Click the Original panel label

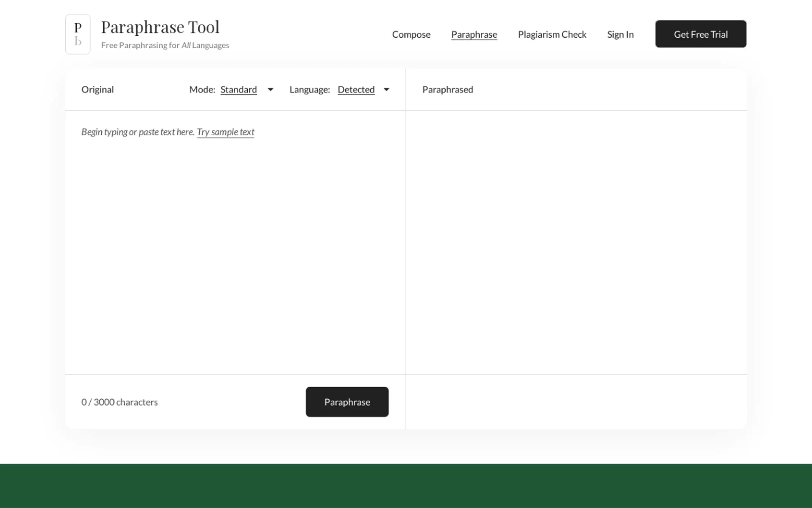tap(98, 90)
